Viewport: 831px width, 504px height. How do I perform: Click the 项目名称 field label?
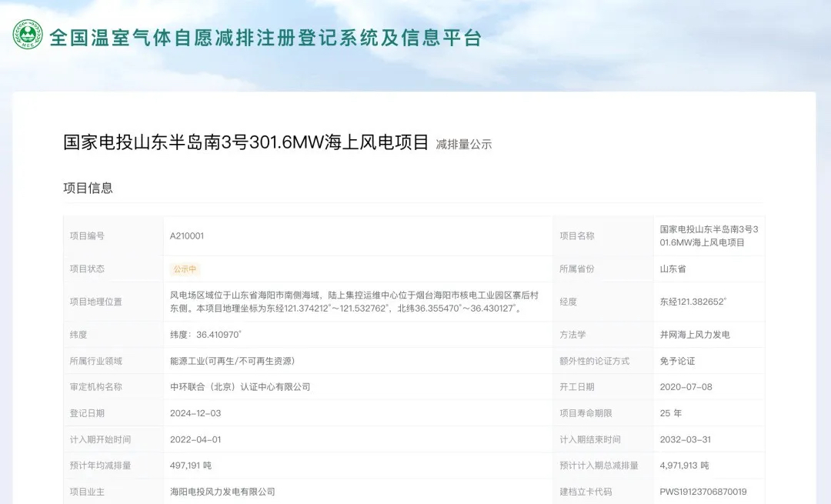(x=577, y=235)
